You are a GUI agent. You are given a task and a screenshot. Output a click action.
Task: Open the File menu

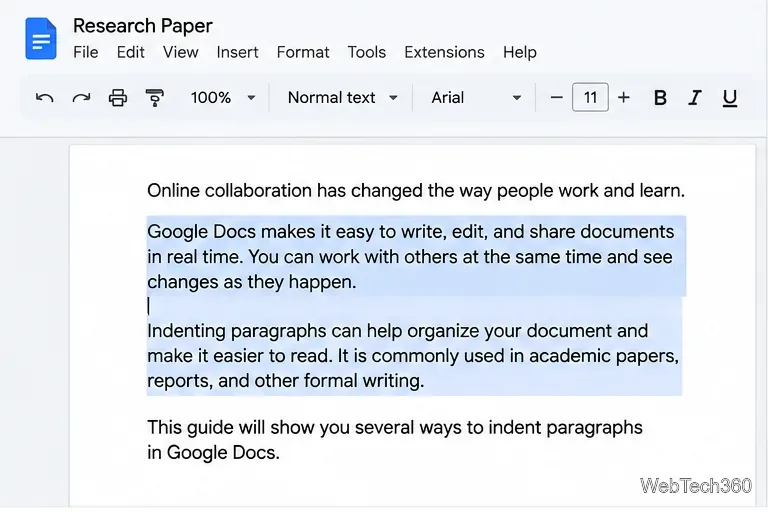pyautogui.click(x=86, y=52)
